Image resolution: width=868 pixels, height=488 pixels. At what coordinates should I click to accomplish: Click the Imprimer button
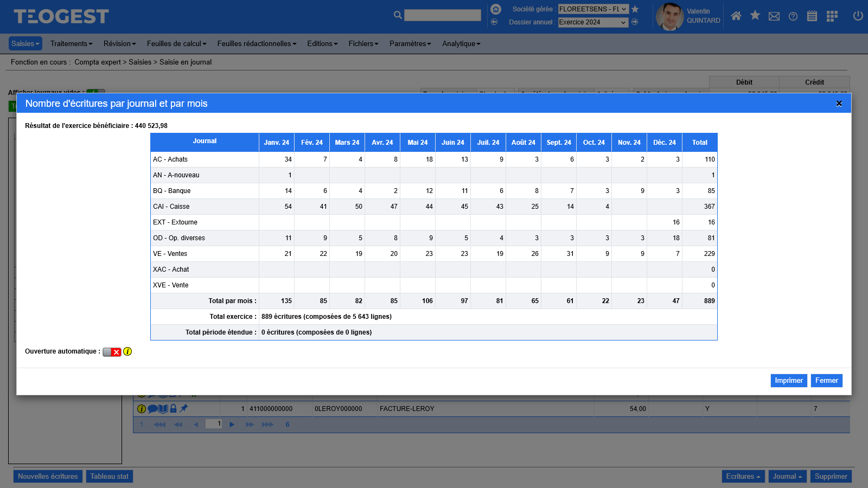pos(789,381)
